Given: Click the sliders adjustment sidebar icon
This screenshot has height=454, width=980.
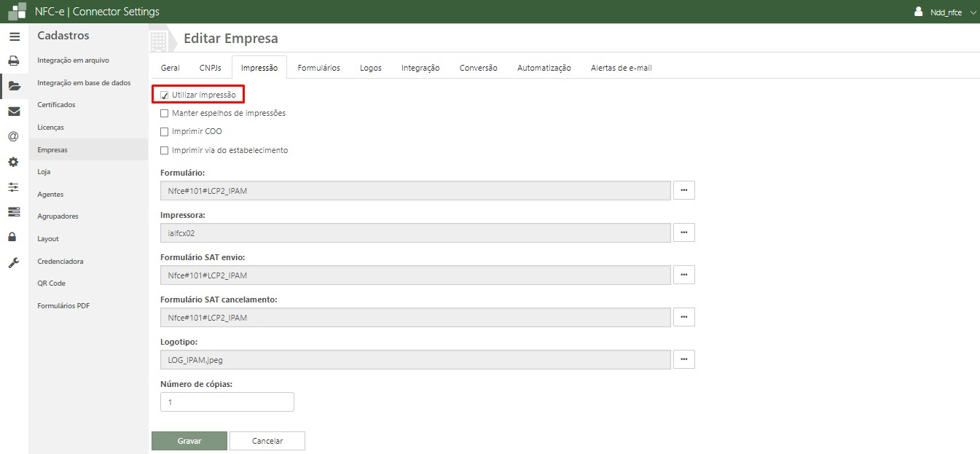Looking at the screenshot, I should tap(14, 187).
